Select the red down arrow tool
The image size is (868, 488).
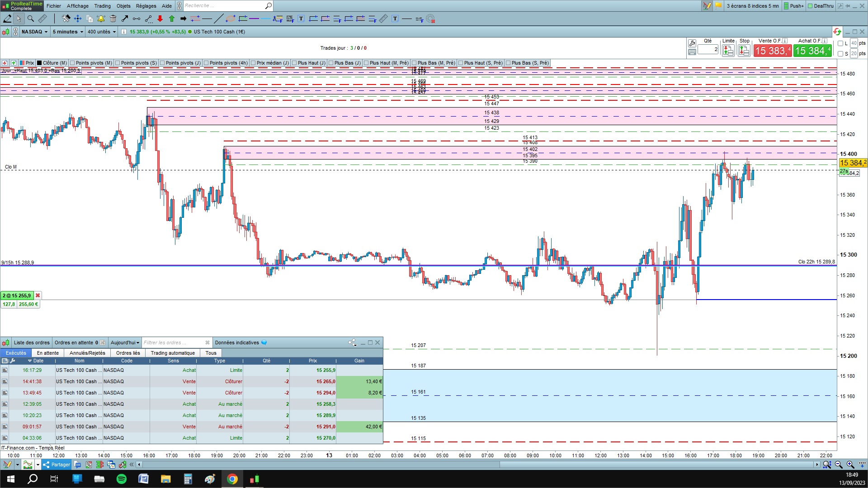[x=160, y=19]
